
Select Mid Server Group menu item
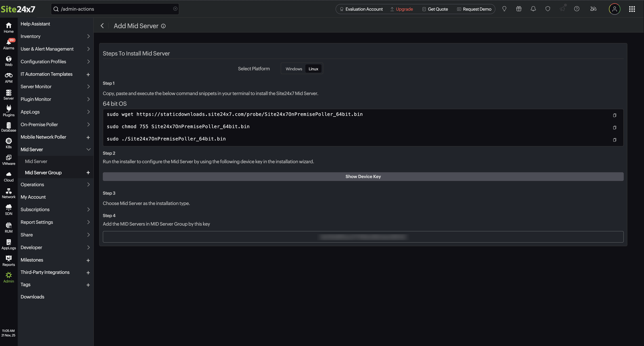coord(43,172)
